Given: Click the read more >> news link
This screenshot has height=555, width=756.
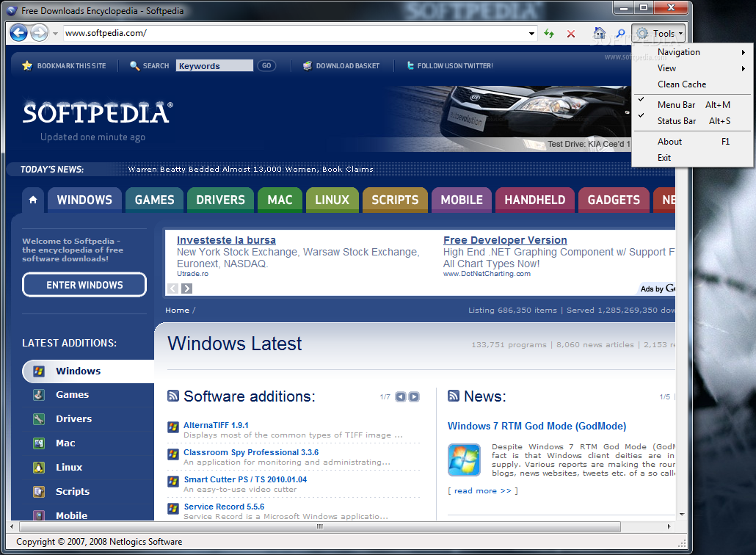Looking at the screenshot, I should (483, 491).
